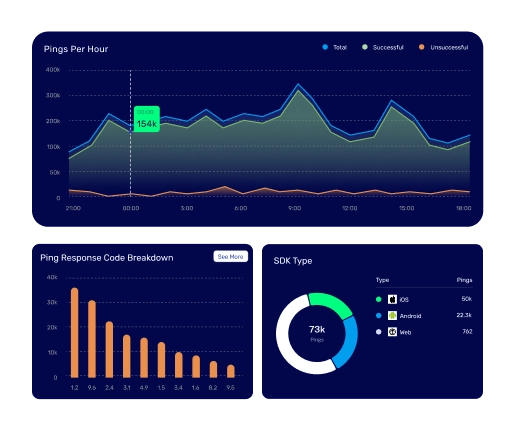Click the 400k y-axis label

click(53, 70)
